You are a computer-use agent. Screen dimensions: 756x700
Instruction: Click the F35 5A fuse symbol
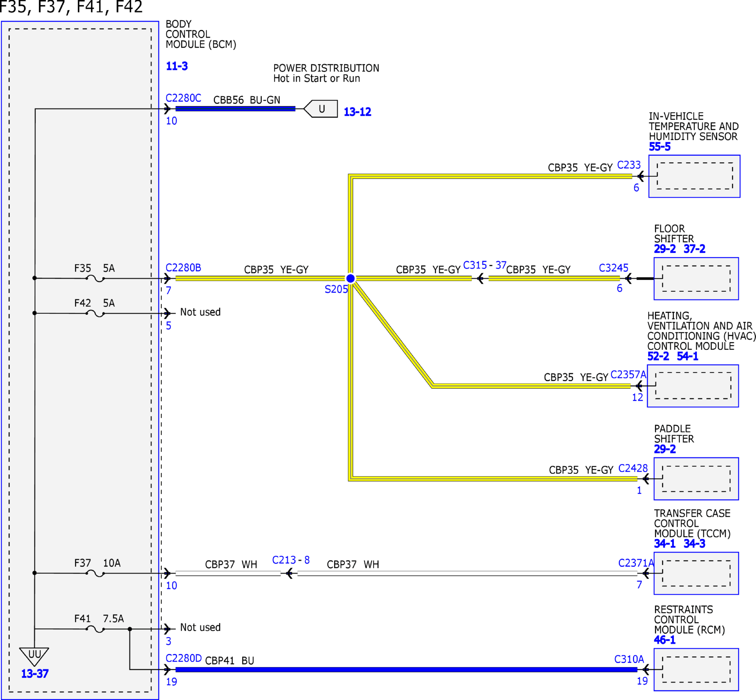click(95, 279)
